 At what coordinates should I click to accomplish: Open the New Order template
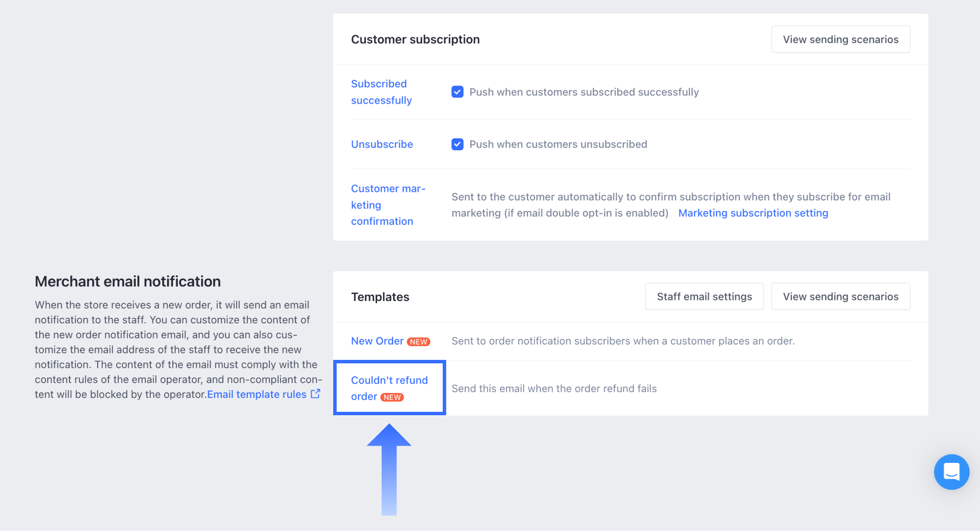[377, 341]
